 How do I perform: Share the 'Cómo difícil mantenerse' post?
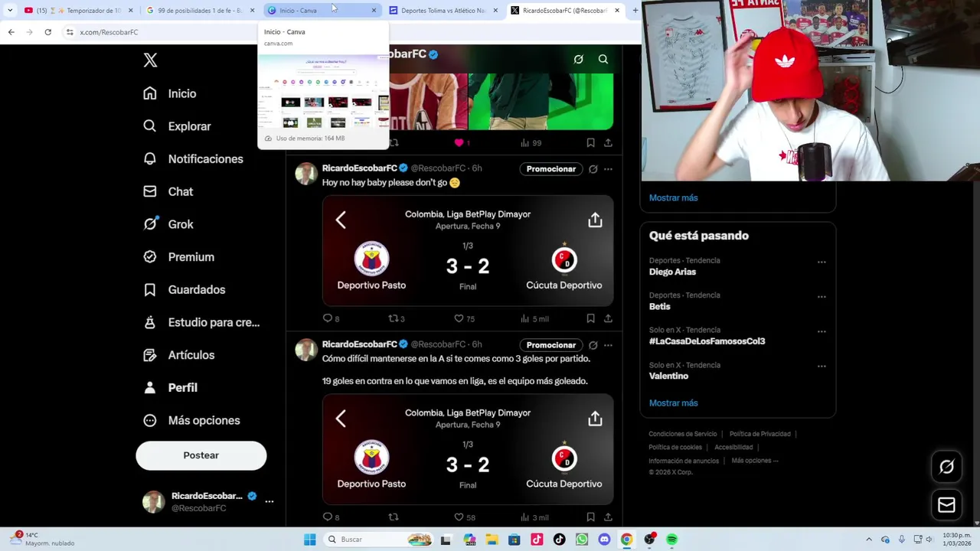tap(608, 517)
